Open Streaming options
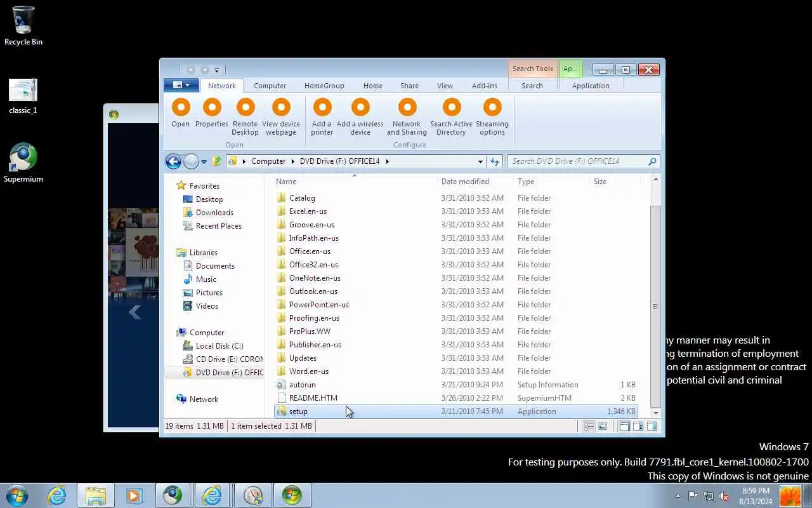Image resolution: width=812 pixels, height=508 pixels. pyautogui.click(x=492, y=117)
